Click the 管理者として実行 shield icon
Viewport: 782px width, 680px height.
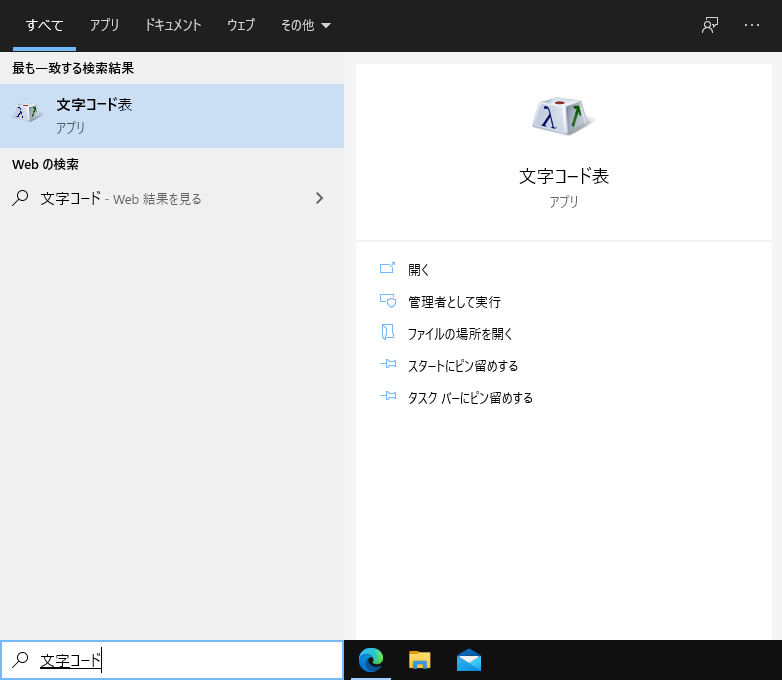pos(388,301)
